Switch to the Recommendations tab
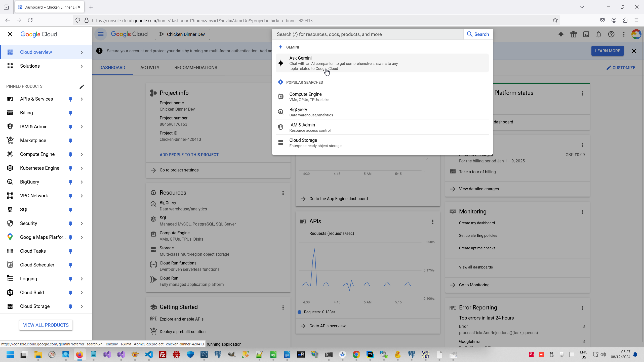Image resolution: width=644 pixels, height=362 pixels. point(196,68)
